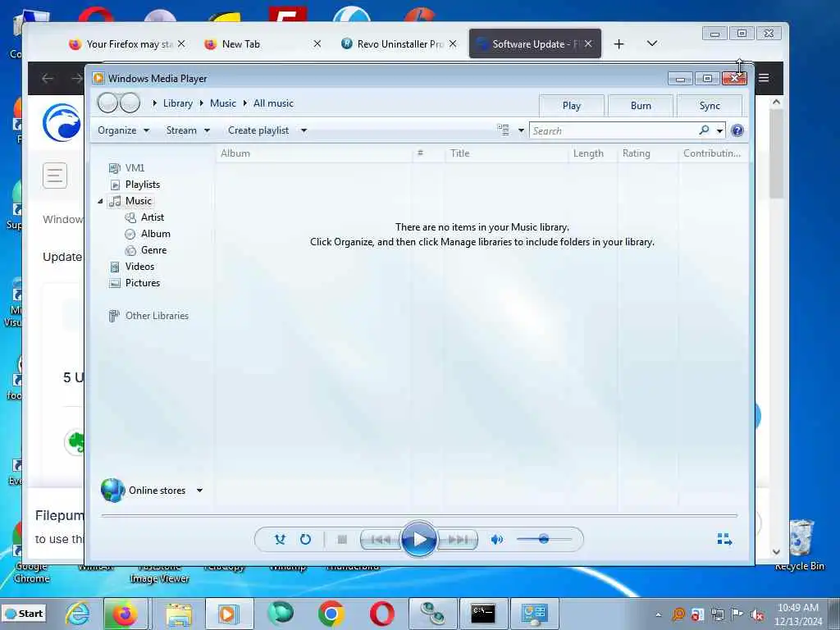The height and width of the screenshot is (630, 840).
Task: Open Pictures library in navigation pane
Action: point(142,283)
